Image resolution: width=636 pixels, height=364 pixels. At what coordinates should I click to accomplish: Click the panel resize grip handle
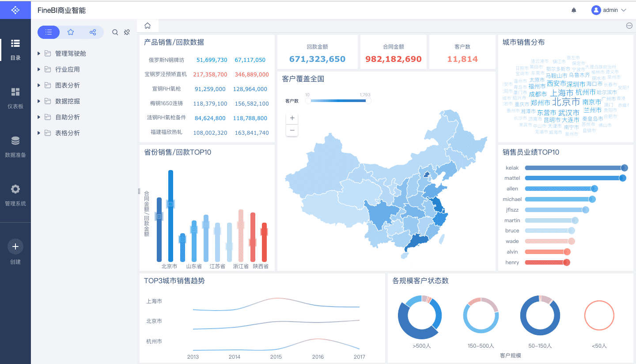139,191
